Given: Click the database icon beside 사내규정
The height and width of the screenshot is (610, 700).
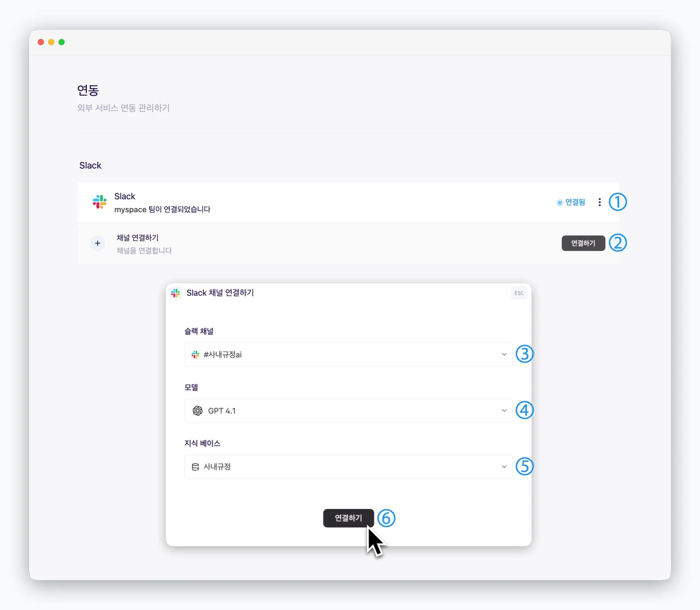Looking at the screenshot, I should click(195, 467).
